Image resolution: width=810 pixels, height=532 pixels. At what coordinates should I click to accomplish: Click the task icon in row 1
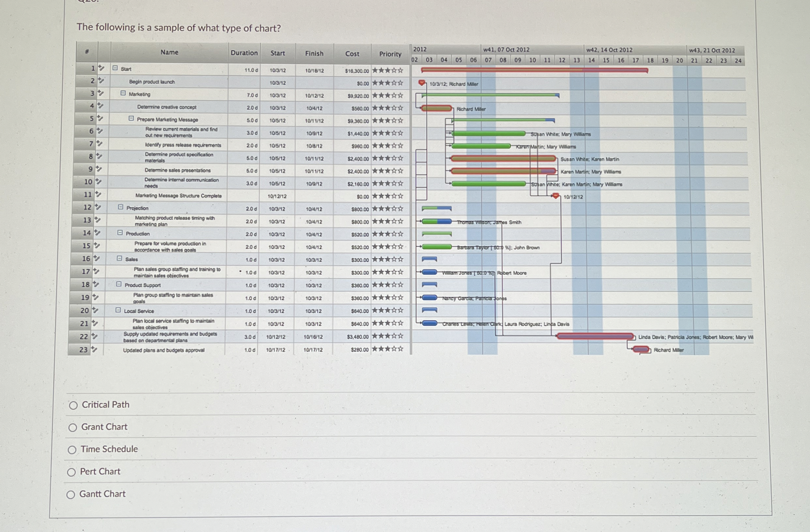click(101, 68)
